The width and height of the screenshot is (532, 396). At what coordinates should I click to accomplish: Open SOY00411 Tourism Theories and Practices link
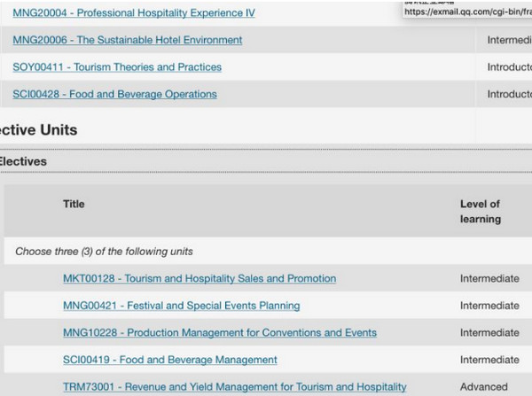tap(117, 67)
